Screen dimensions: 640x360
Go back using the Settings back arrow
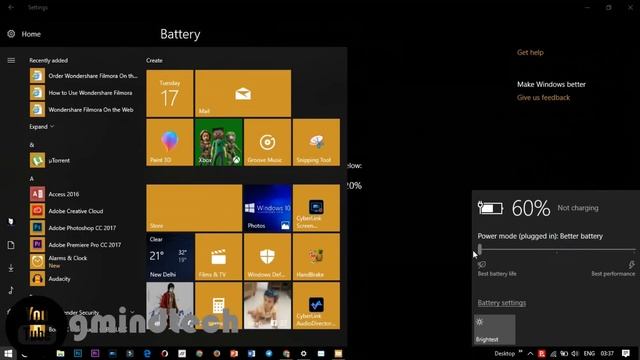pos(11,7)
